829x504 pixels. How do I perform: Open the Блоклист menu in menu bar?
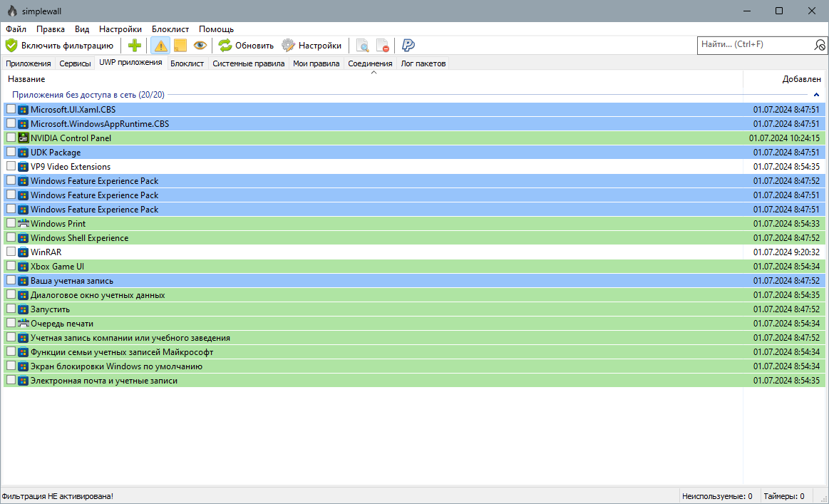tap(170, 29)
